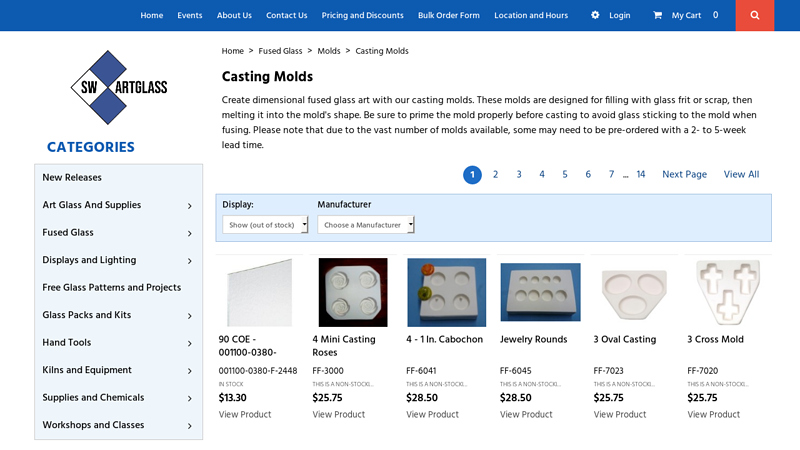The width and height of the screenshot is (800, 450).
Task: Click the Jewelry Rounds product image
Action: (540, 292)
